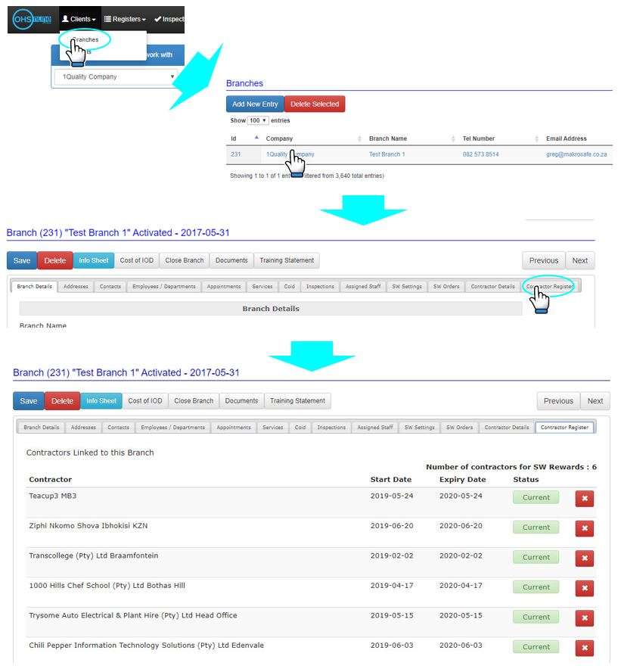Remove contractor Teacup3 MB3 with red X
This screenshot has height=672, width=621.
point(584,498)
